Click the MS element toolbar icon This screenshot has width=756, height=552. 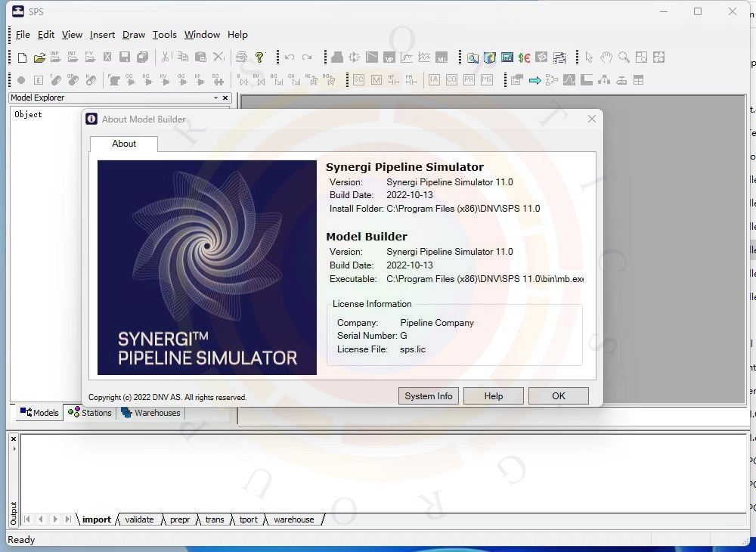pos(486,80)
